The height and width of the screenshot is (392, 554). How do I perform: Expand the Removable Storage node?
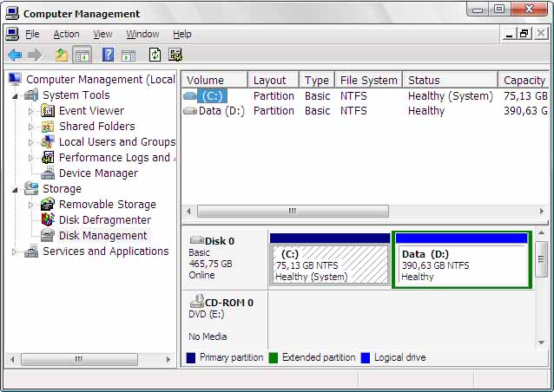(x=30, y=205)
